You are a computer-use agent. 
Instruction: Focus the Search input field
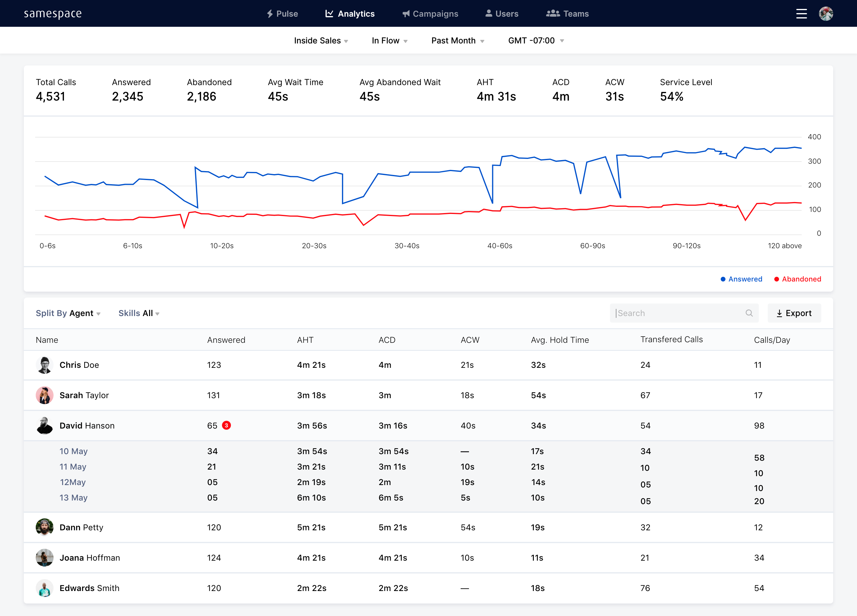point(676,313)
